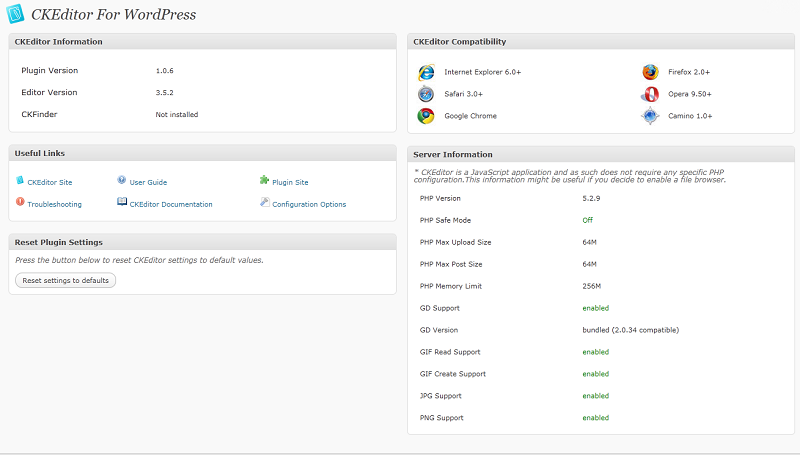Collapse the CKEditor Compatibility panel header

point(600,42)
